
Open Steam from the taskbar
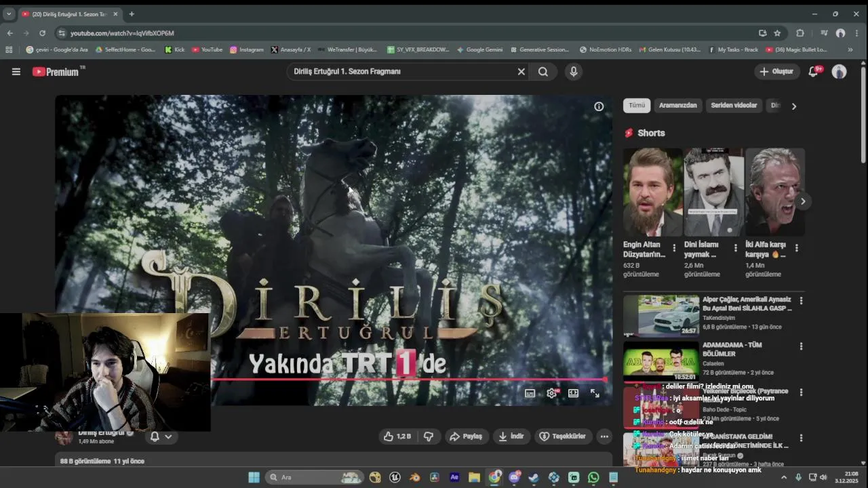pos(534,477)
